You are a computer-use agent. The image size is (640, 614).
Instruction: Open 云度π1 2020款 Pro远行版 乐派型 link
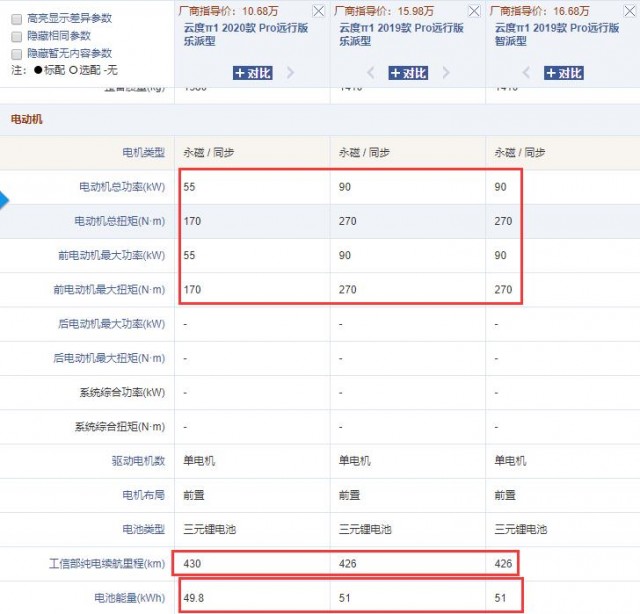(246, 34)
